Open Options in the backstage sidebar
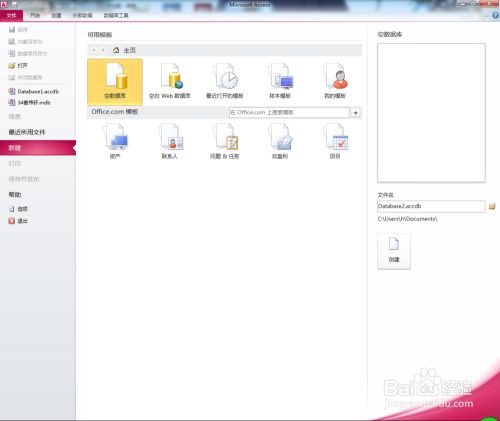Image resolution: width=500 pixels, height=421 pixels. click(18, 209)
